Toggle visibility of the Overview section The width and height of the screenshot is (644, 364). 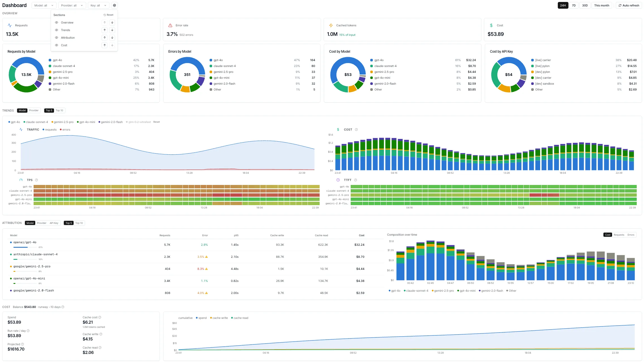pos(57,22)
